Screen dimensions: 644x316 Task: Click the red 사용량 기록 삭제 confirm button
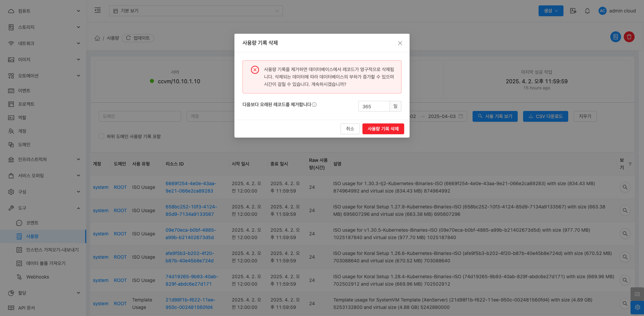click(383, 129)
